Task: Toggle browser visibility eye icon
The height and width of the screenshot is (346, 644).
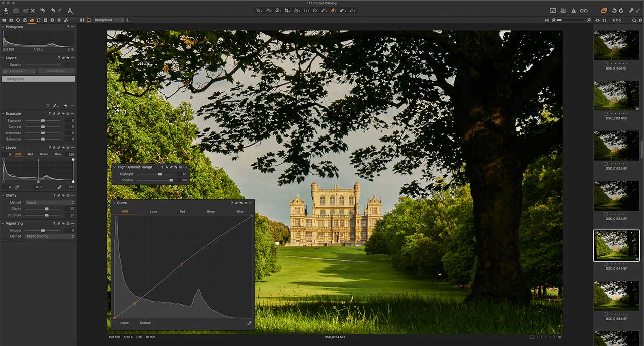Action: point(598,20)
